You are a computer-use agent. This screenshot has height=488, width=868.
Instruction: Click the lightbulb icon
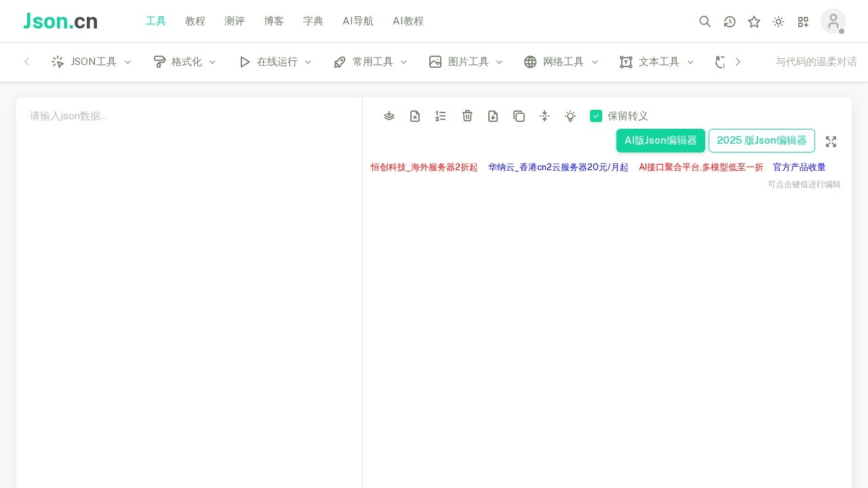coord(570,116)
